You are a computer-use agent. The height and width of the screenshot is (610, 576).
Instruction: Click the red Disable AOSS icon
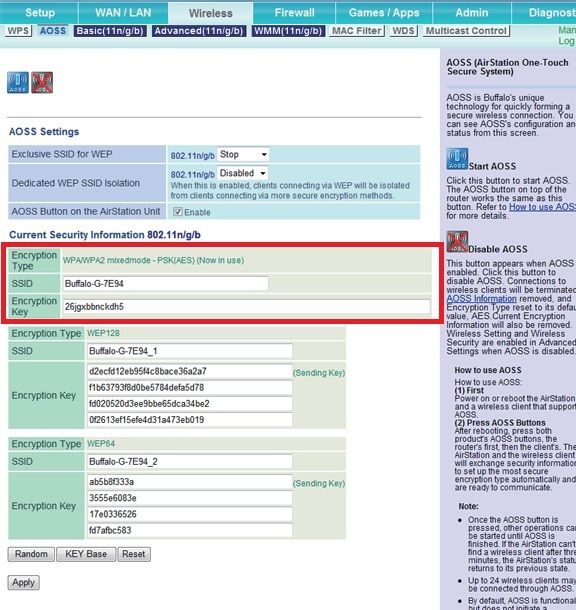tap(42, 82)
